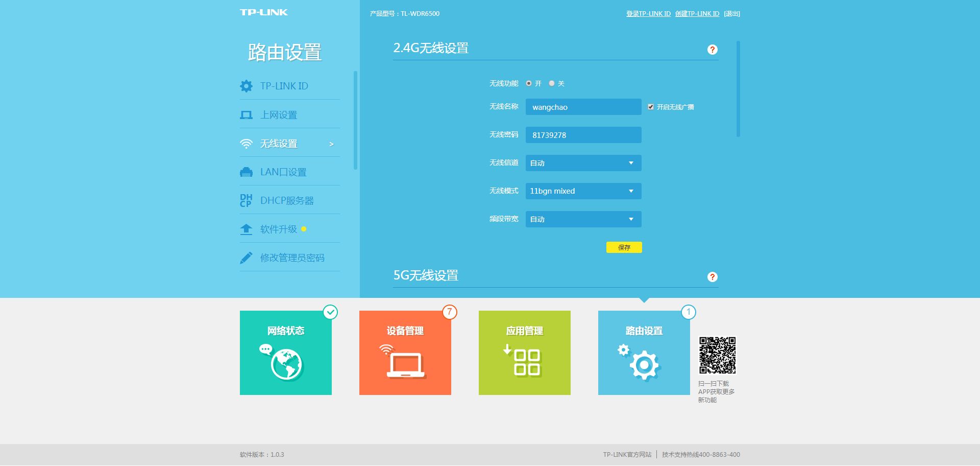Turn the wireless function off (关)
The height and width of the screenshot is (466, 980).
552,83
